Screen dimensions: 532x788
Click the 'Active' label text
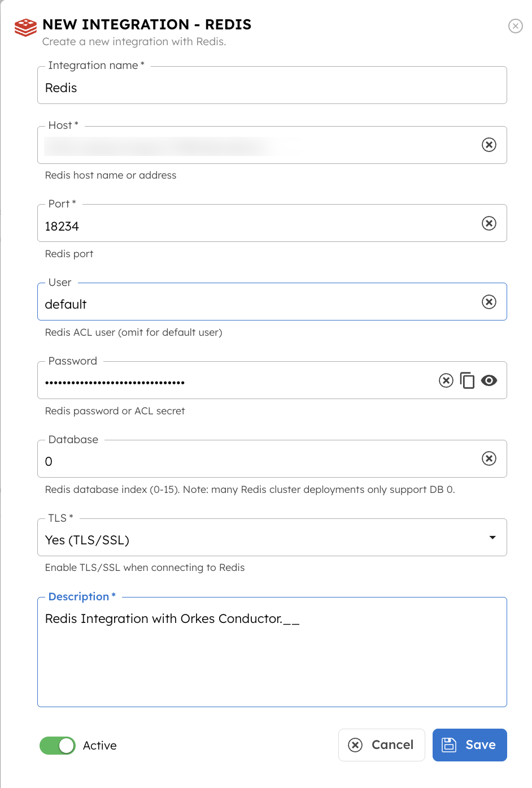click(100, 746)
